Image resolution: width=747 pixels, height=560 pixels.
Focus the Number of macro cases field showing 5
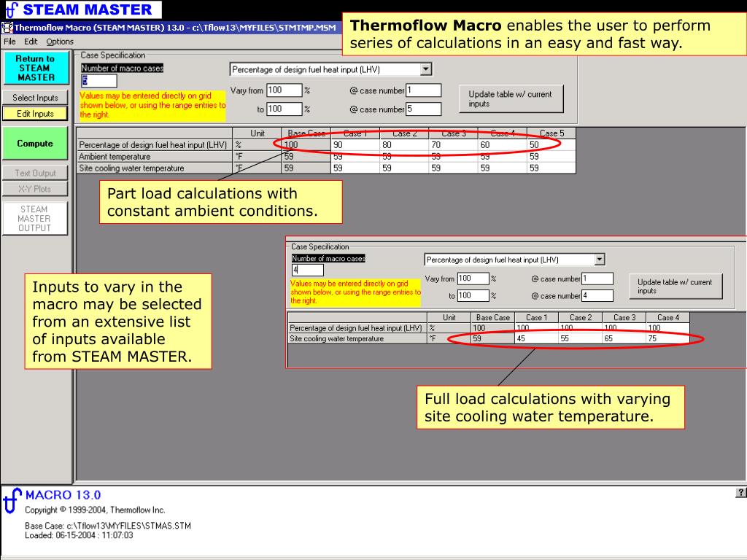[99, 80]
